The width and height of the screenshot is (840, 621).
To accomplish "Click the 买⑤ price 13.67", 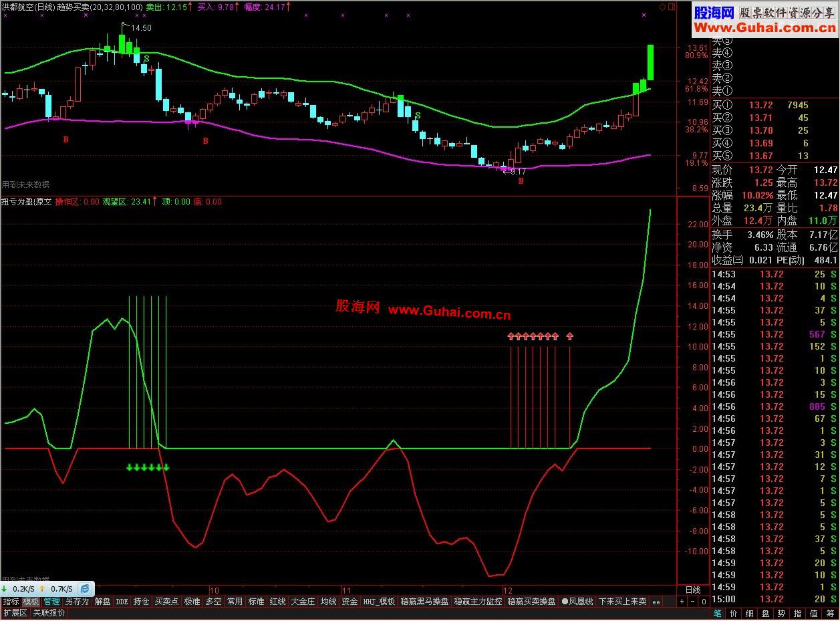I will point(761,156).
